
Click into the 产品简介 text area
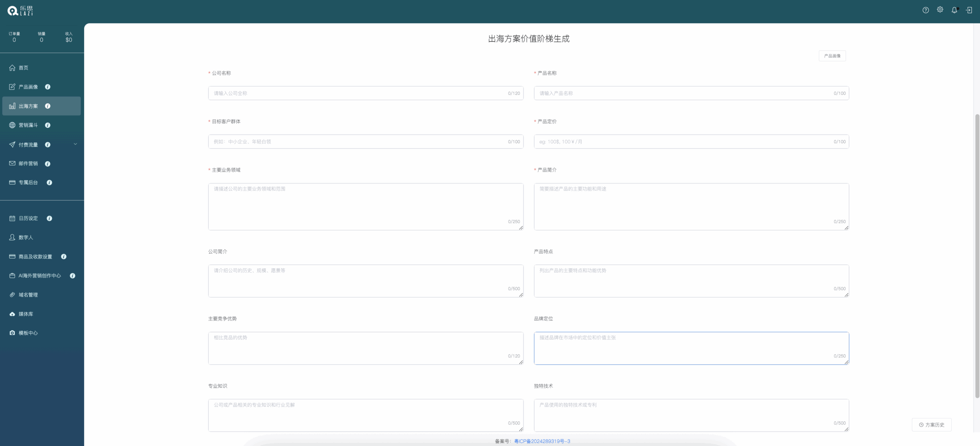click(x=691, y=207)
